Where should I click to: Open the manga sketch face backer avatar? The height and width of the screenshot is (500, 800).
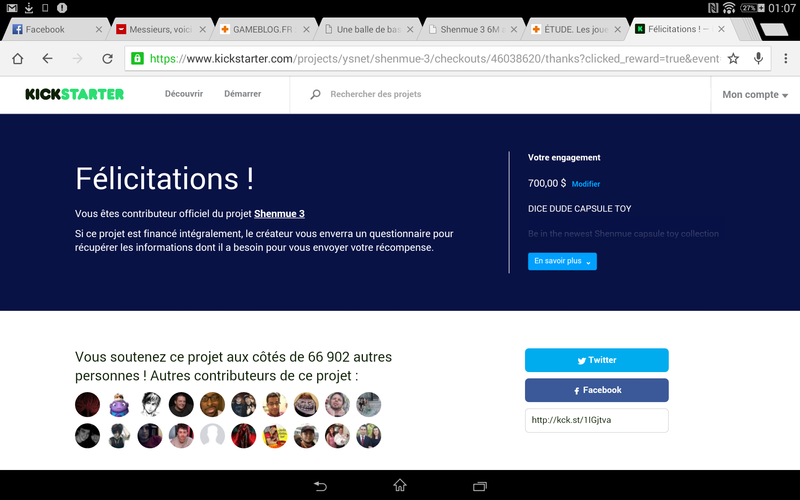tap(150, 405)
